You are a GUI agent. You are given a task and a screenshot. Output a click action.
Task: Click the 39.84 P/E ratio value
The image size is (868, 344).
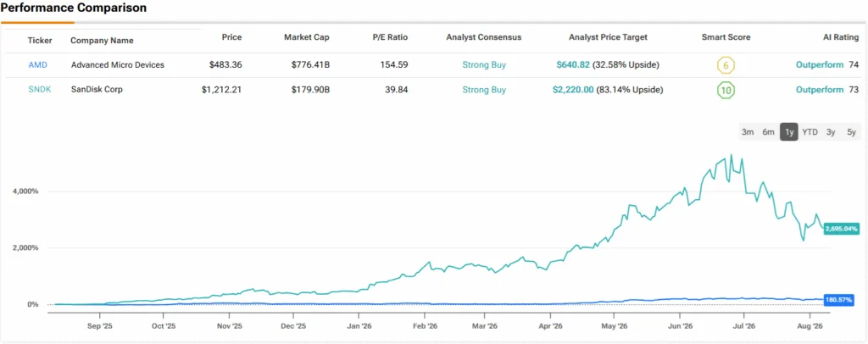pos(397,89)
